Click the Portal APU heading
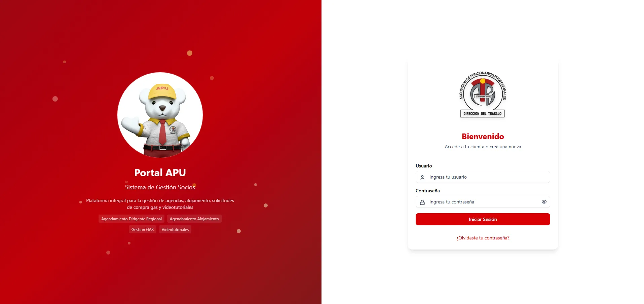 [x=160, y=173]
